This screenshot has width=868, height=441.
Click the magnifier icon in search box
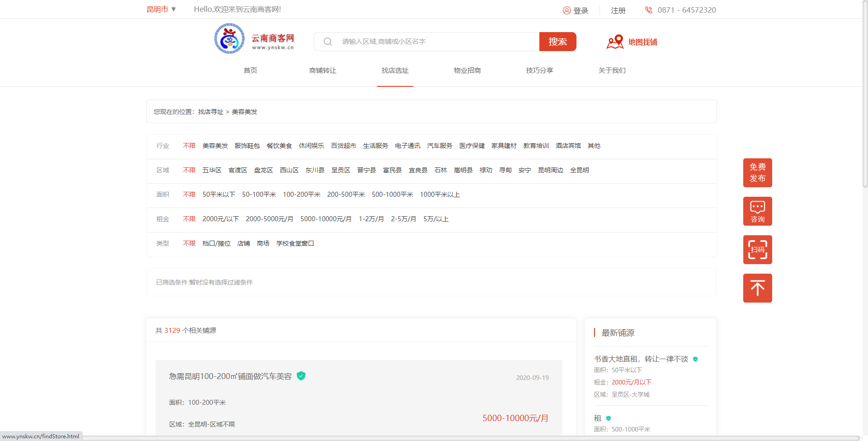328,42
